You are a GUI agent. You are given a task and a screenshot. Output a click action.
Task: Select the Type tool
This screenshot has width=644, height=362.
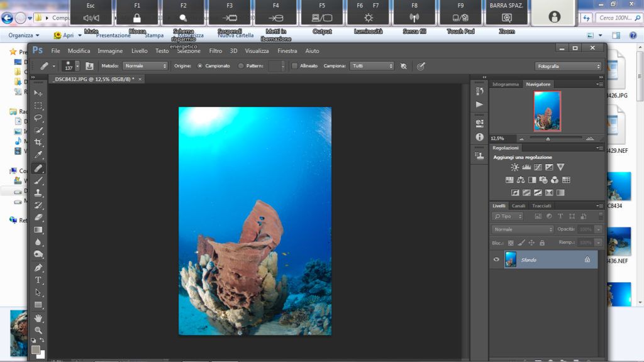pos(38,280)
